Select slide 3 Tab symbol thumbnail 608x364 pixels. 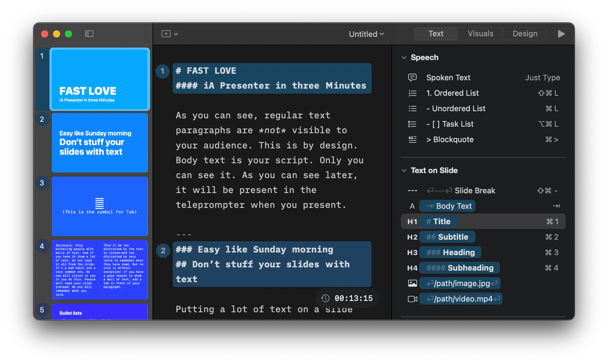tap(100, 206)
